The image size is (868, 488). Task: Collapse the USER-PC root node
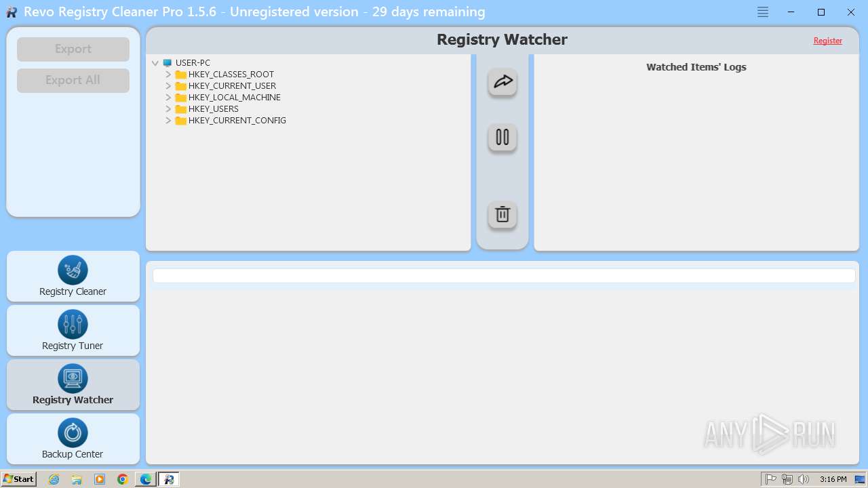point(155,63)
